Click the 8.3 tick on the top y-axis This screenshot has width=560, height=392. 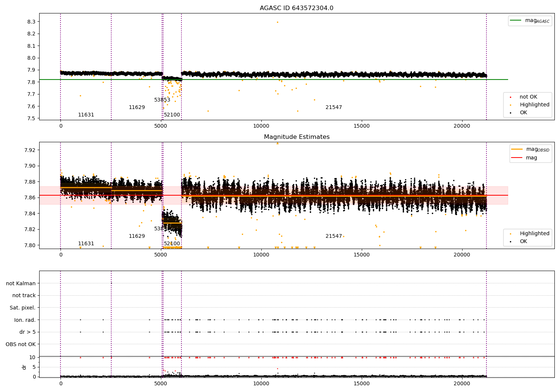point(31,22)
